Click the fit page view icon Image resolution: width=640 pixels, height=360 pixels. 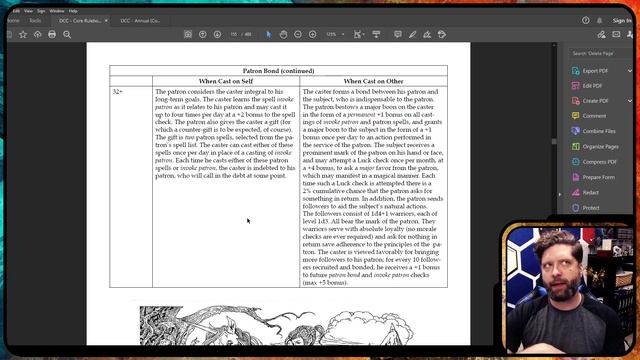pos(188,35)
